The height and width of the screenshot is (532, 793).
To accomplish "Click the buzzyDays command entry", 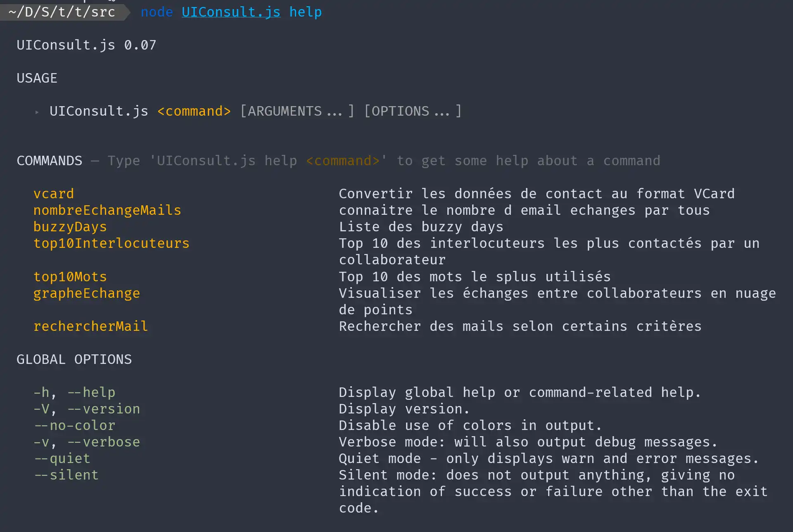I will (x=70, y=227).
